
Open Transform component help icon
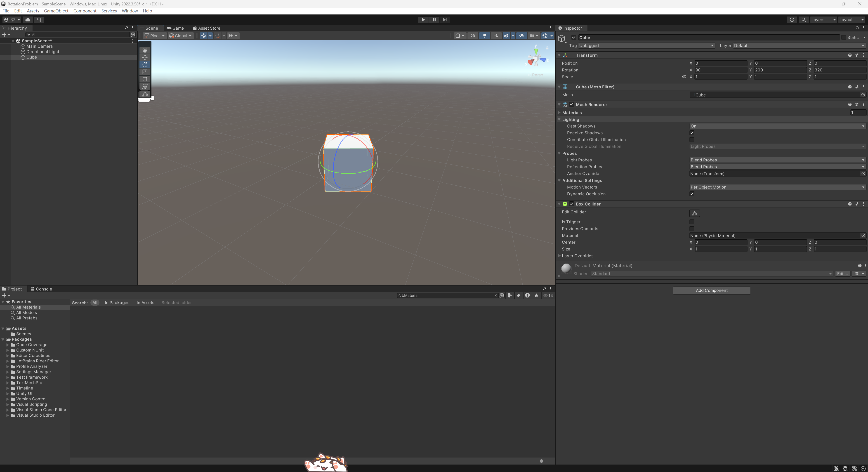(850, 55)
